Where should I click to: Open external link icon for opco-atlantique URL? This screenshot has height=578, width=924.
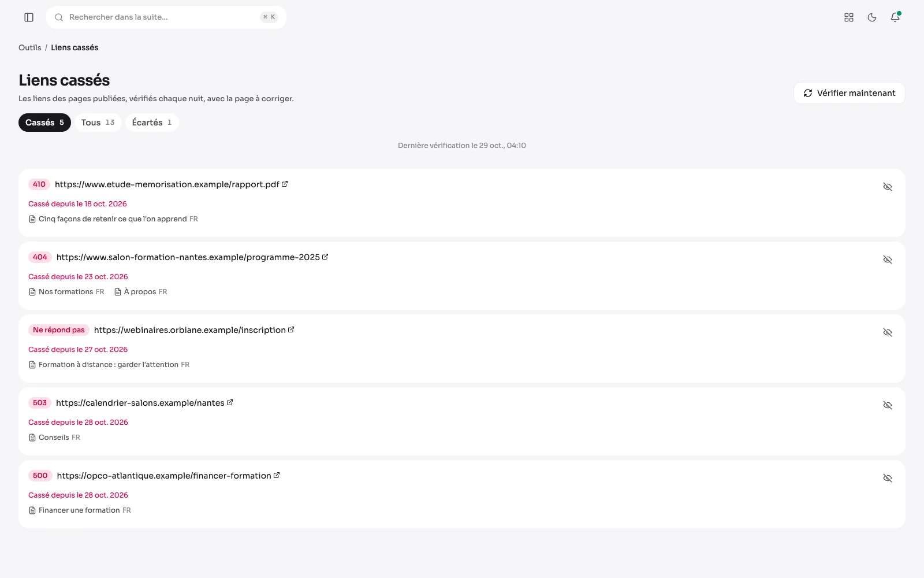click(x=277, y=475)
